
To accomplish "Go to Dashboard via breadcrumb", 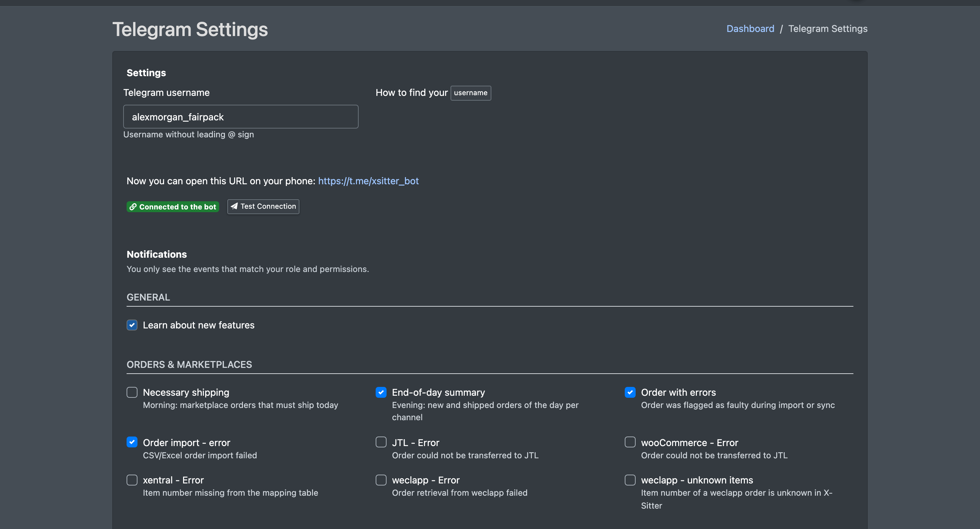I will coord(750,29).
